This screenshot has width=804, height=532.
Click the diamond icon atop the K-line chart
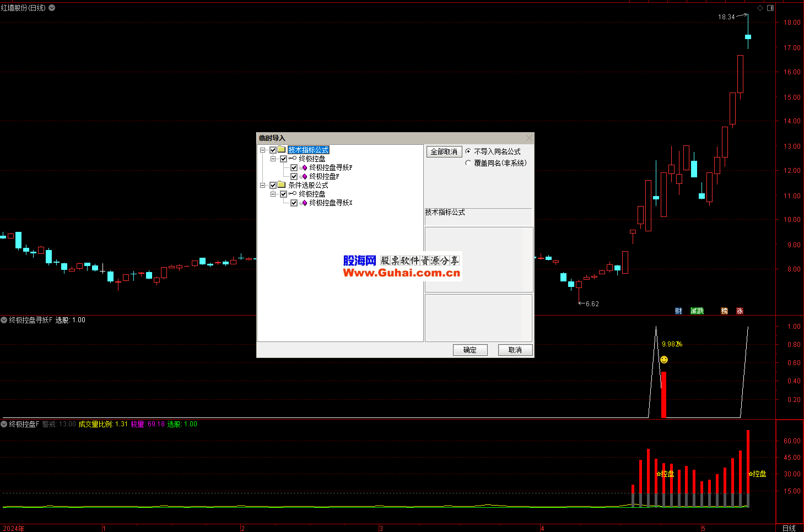pos(760,8)
